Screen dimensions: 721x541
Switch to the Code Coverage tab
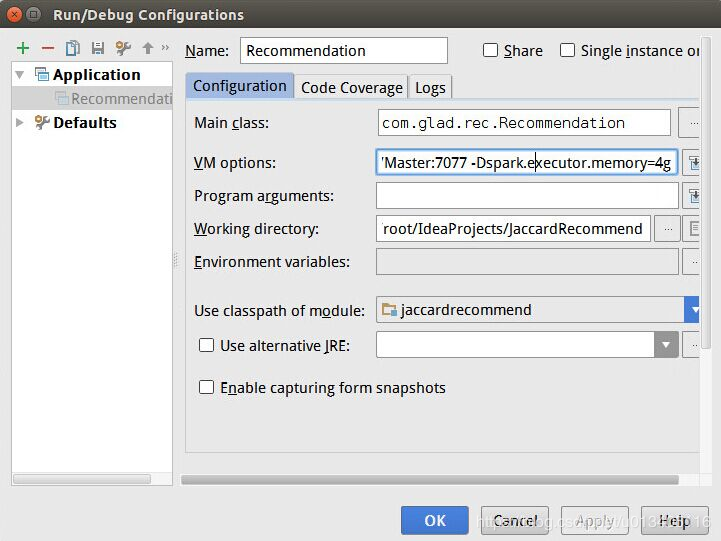351,87
